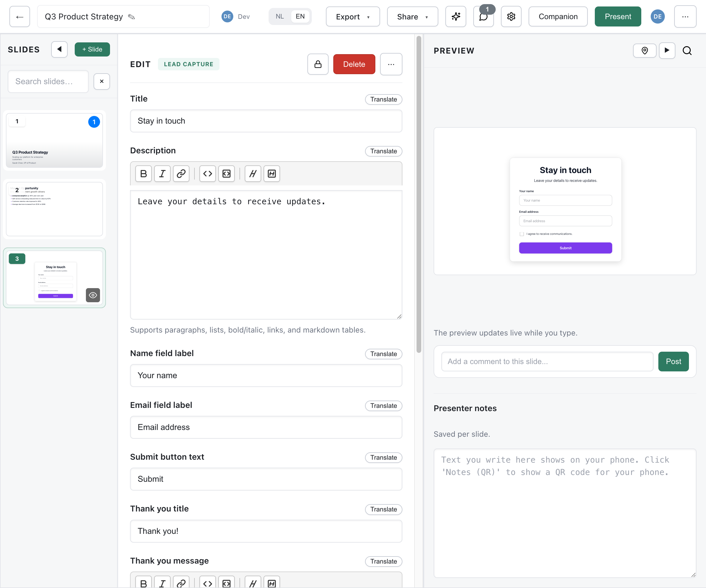Clear slide search with X button
Image resolution: width=706 pixels, height=588 pixels.
pyautogui.click(x=101, y=82)
